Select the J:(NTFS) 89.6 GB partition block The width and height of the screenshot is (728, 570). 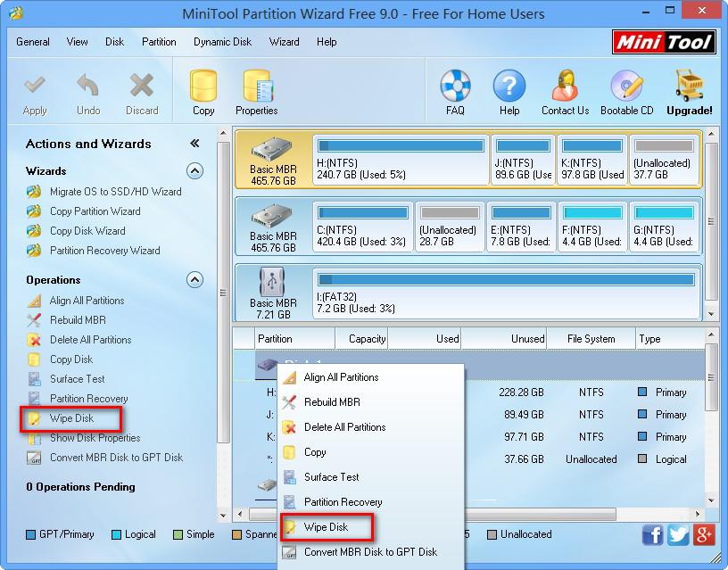[x=523, y=160]
